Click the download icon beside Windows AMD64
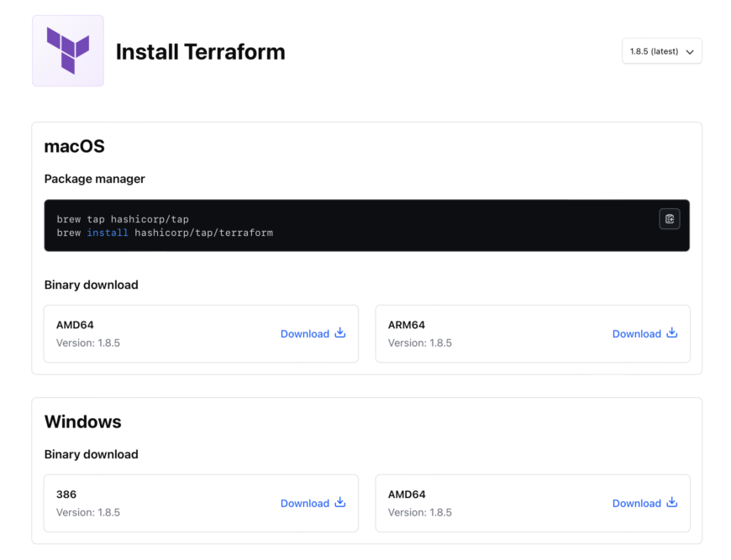Image resolution: width=731 pixels, height=560 pixels. point(672,502)
